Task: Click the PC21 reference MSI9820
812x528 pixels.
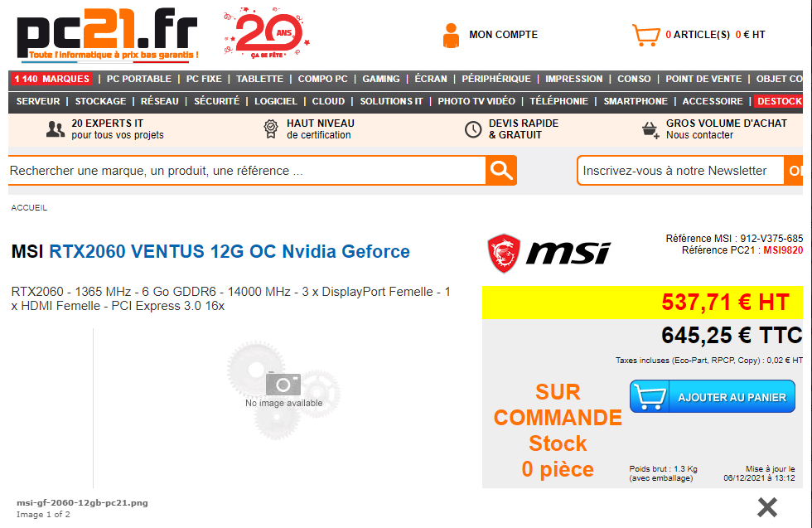Action: 783,250
